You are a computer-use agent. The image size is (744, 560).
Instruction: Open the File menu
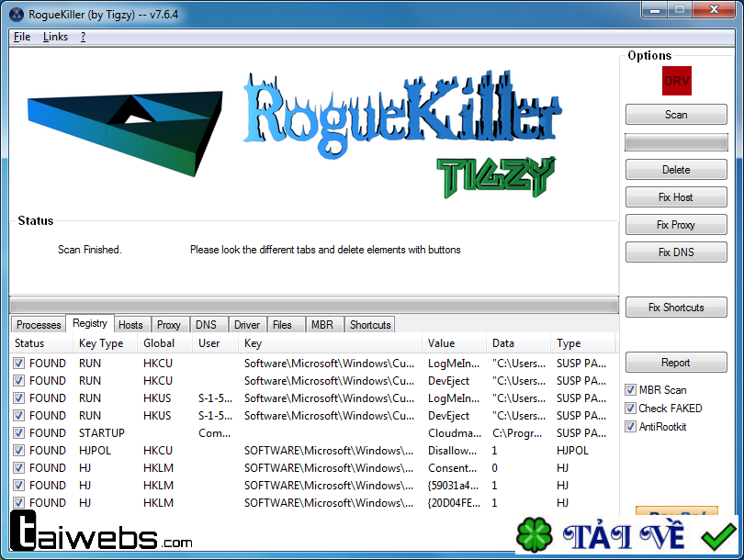pos(21,37)
